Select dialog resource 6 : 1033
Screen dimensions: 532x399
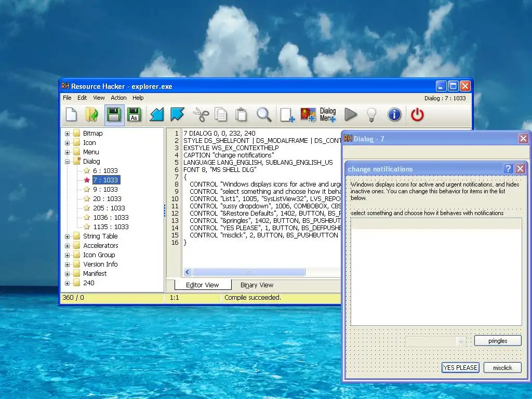105,170
